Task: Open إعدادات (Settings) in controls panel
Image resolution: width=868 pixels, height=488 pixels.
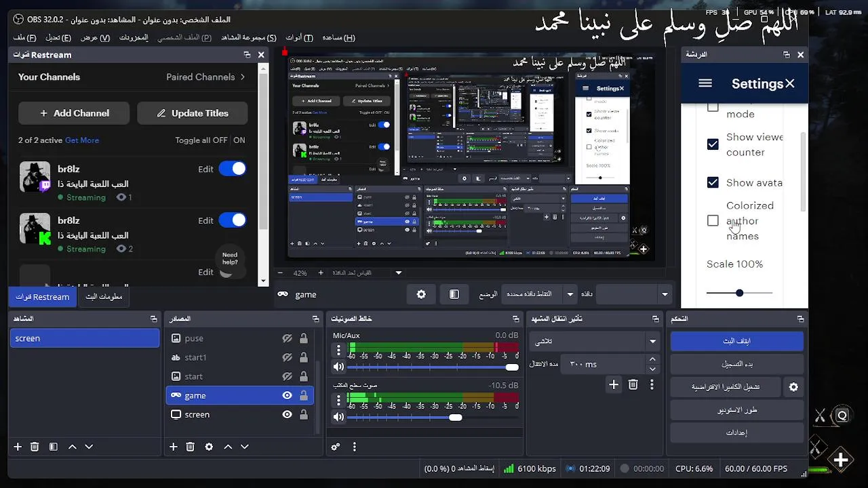Action: (x=736, y=432)
